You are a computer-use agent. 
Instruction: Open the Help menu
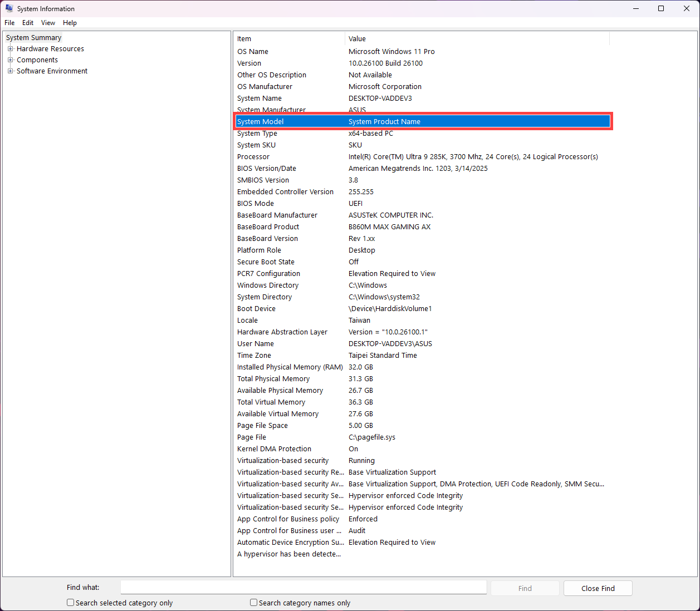(70, 23)
